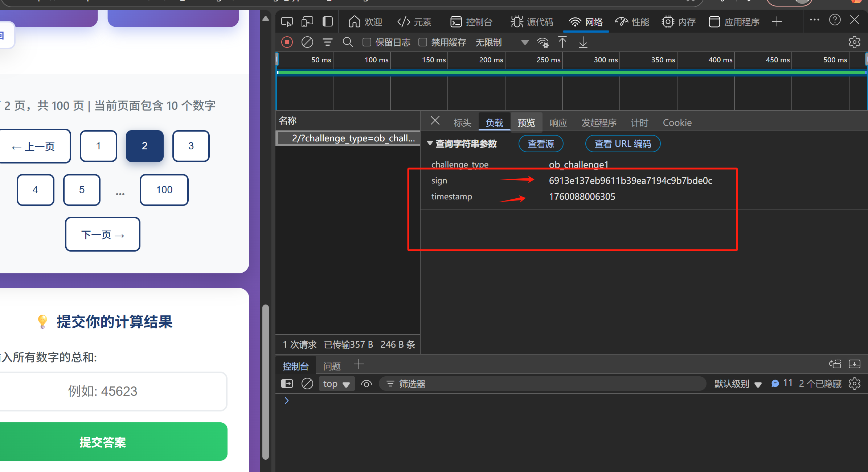Image resolution: width=868 pixels, height=472 pixels.
Task: Clear the network log
Action: point(307,42)
